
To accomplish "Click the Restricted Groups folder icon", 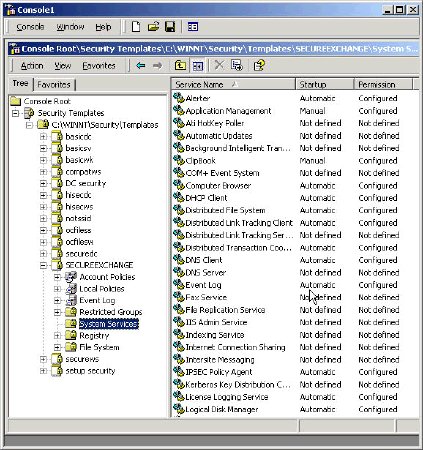I will coord(71,312).
